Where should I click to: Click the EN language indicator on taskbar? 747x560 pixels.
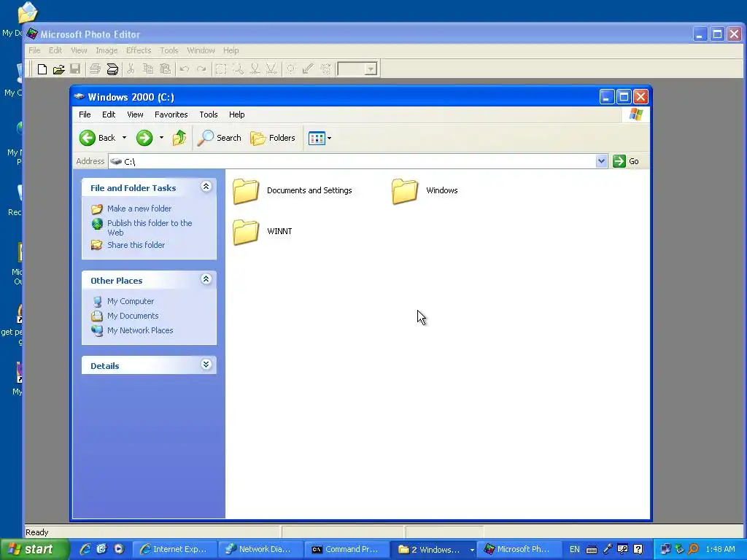tap(575, 550)
